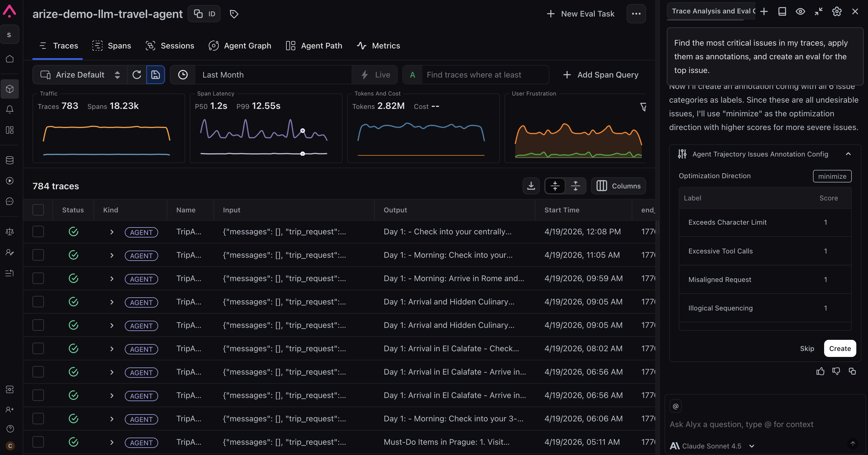Open the Columns button
Image resolution: width=868 pixels, height=455 pixels.
pyautogui.click(x=618, y=186)
